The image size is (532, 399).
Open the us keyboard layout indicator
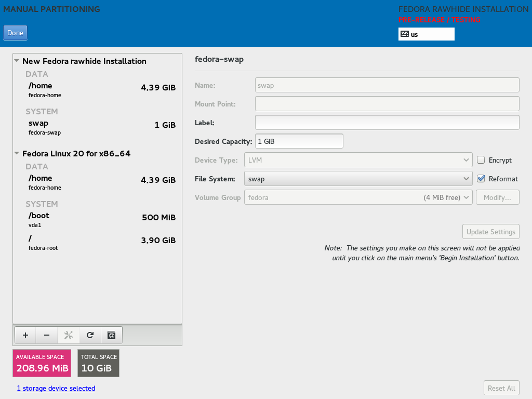426,34
